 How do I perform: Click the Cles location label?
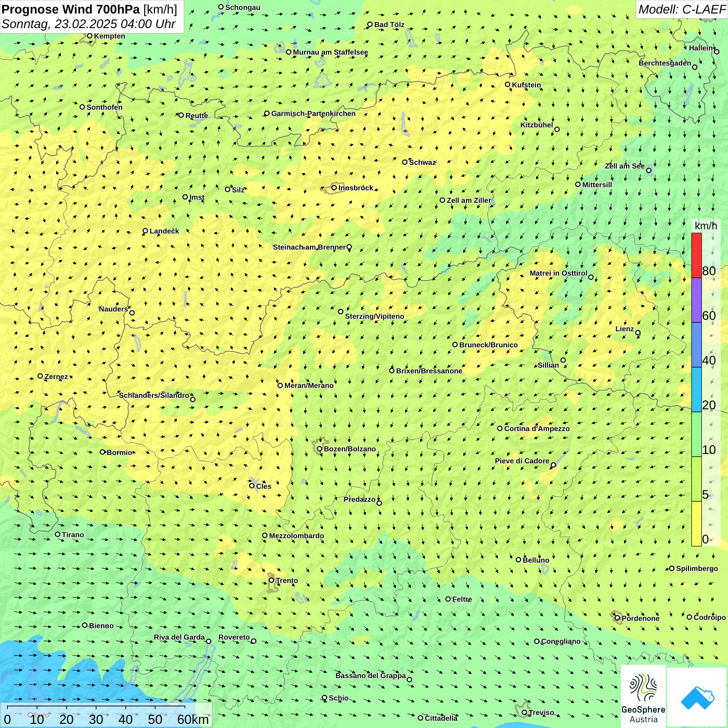pos(264,486)
